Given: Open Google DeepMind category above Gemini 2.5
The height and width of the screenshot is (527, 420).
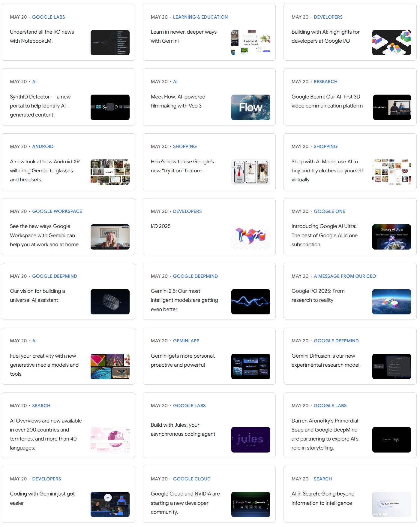Looking at the screenshot, I should point(195,276).
